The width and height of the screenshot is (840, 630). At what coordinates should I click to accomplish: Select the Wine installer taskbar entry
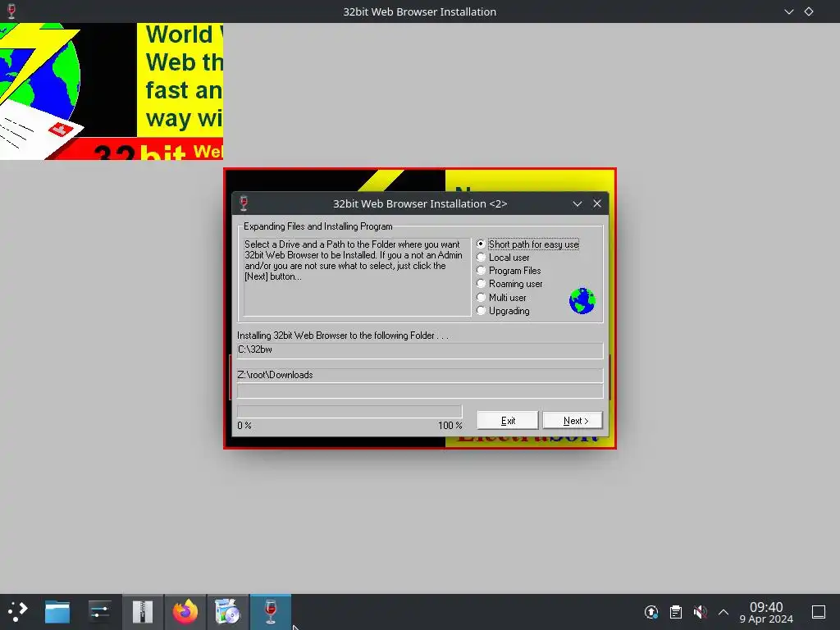click(271, 611)
